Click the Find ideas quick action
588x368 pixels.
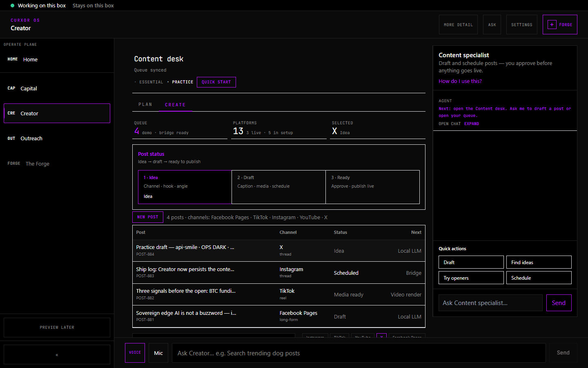pyautogui.click(x=539, y=262)
